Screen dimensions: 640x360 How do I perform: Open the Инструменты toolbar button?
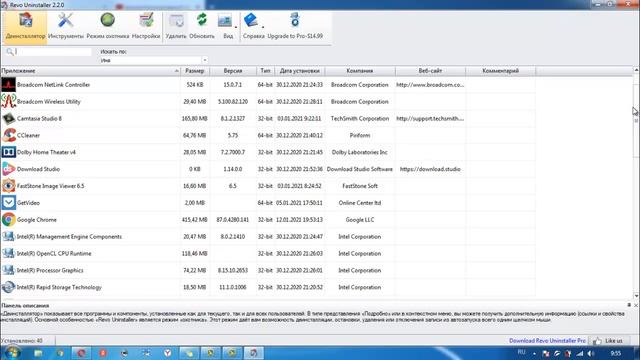pyautogui.click(x=65, y=27)
